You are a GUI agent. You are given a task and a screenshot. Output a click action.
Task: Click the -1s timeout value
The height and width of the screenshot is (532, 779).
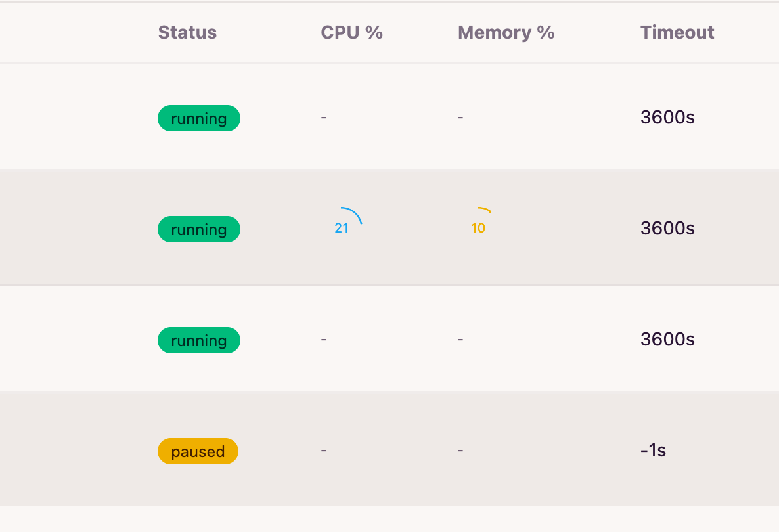[653, 450]
